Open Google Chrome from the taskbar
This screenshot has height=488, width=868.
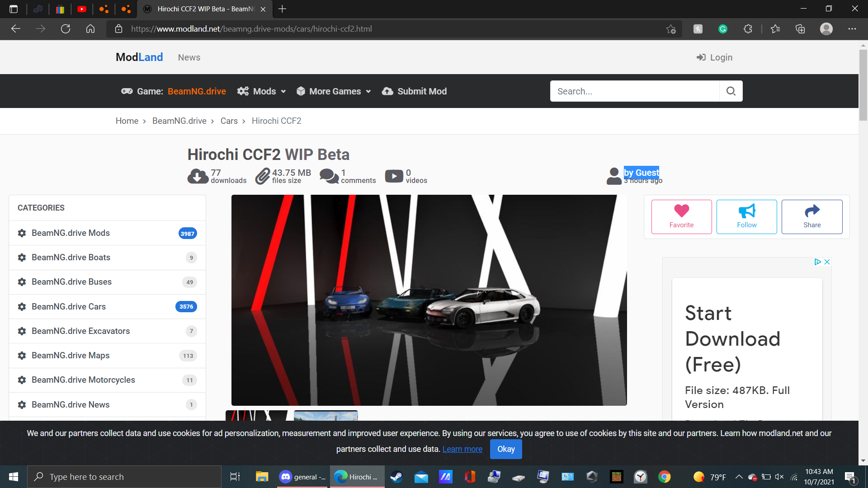click(665, 477)
